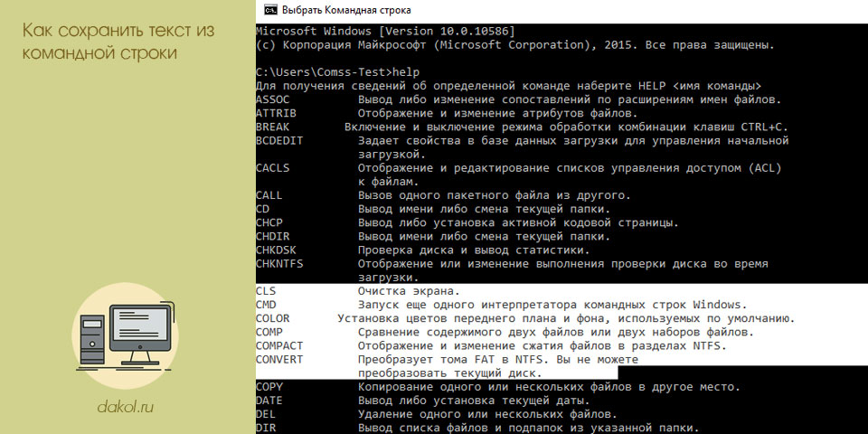868x434 pixels.
Task: Click 'Вывод либо установка активной кодовой страницы.'
Action: tap(518, 223)
